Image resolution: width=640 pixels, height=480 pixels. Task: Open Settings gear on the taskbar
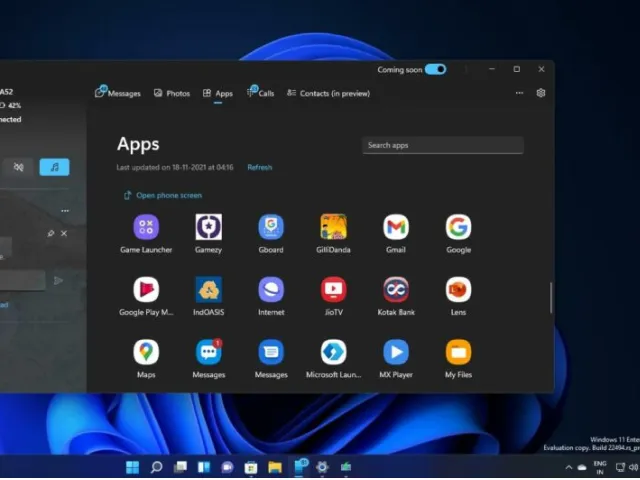click(322, 467)
